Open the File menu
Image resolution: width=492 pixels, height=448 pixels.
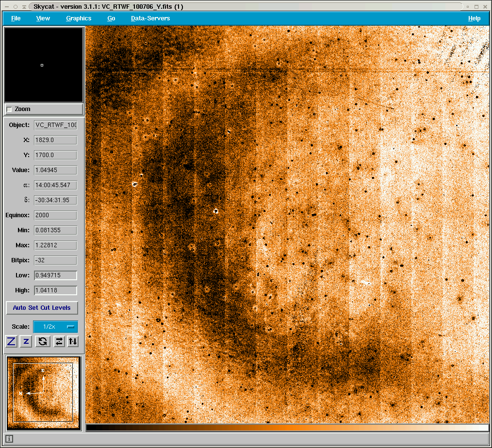click(16, 18)
